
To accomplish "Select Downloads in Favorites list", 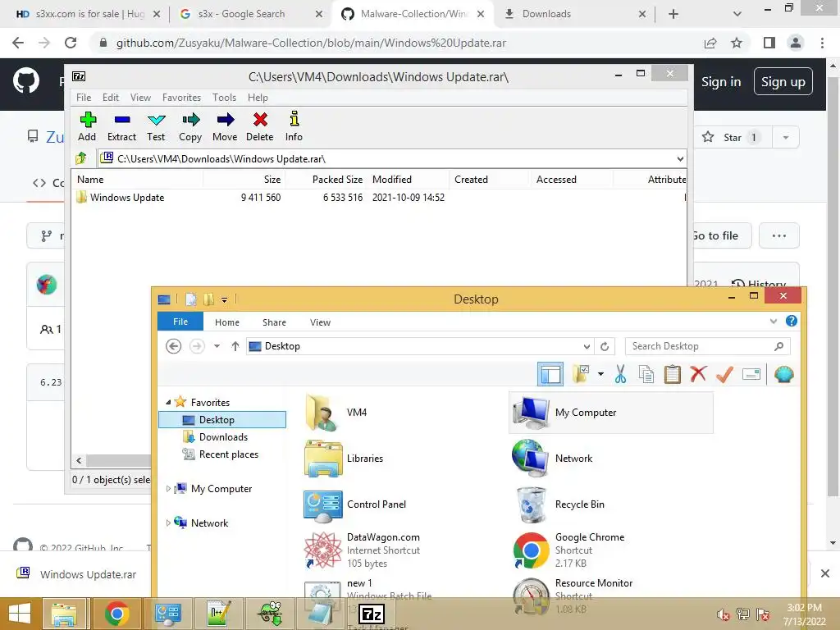I will click(x=222, y=437).
